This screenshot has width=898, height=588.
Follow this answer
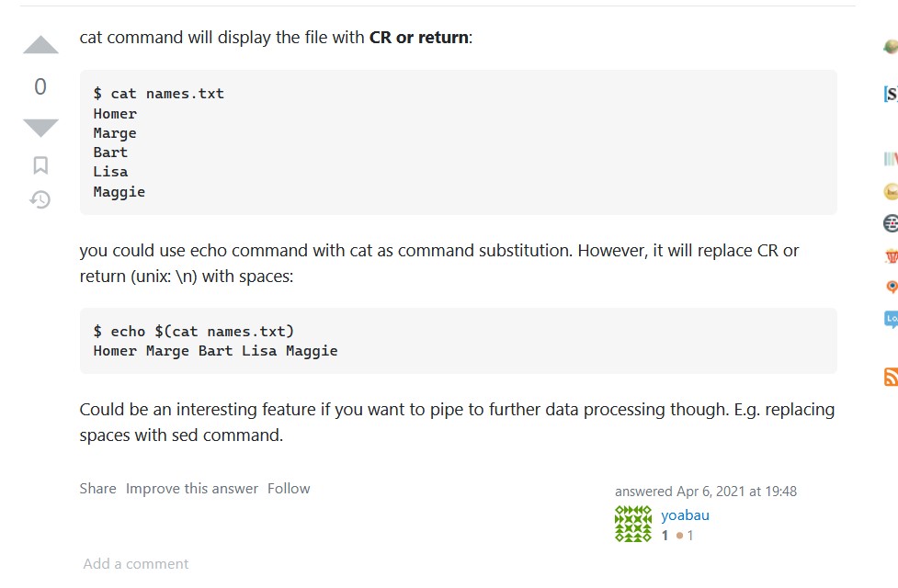[289, 489]
